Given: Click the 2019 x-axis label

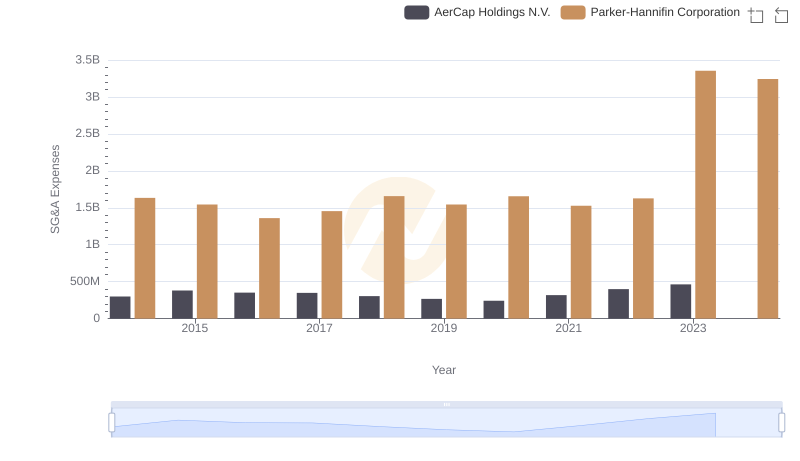Looking at the screenshot, I should coord(444,328).
